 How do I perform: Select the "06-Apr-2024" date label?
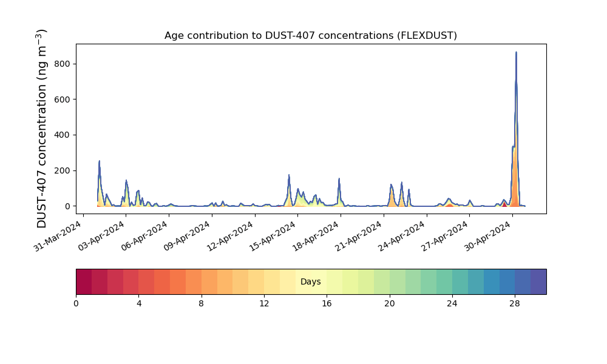[x=144, y=236]
